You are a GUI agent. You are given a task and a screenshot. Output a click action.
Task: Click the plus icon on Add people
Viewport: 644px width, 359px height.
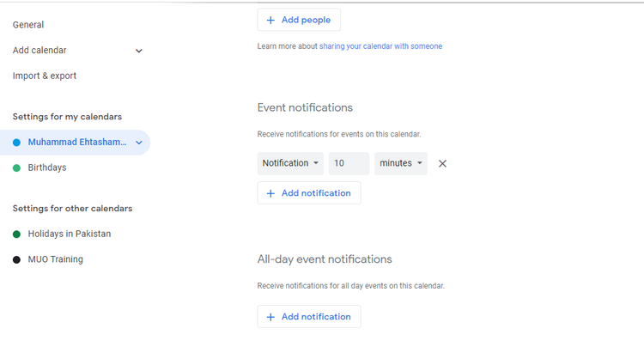tap(270, 20)
